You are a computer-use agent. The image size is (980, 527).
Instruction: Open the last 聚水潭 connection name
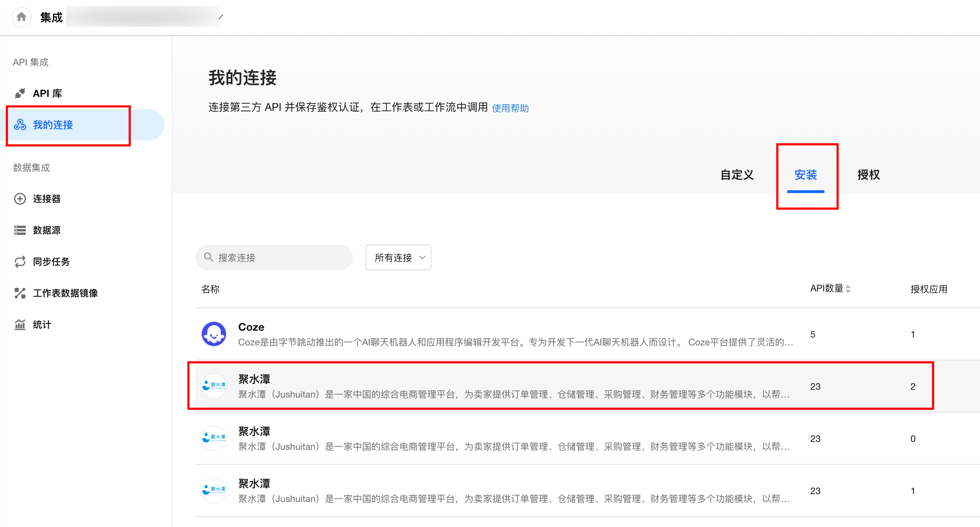pyautogui.click(x=254, y=483)
